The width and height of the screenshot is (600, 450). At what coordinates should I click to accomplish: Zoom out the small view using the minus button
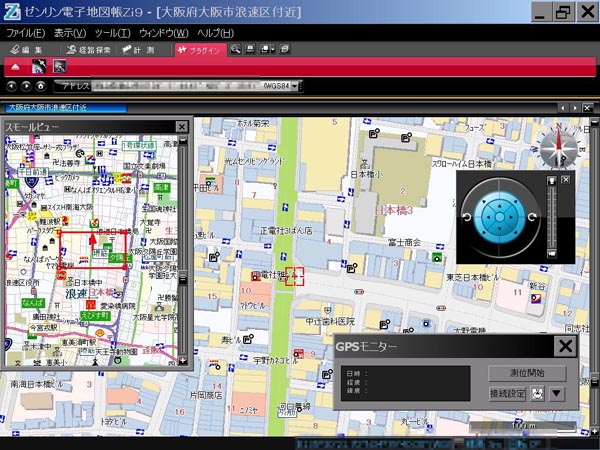click(183, 140)
